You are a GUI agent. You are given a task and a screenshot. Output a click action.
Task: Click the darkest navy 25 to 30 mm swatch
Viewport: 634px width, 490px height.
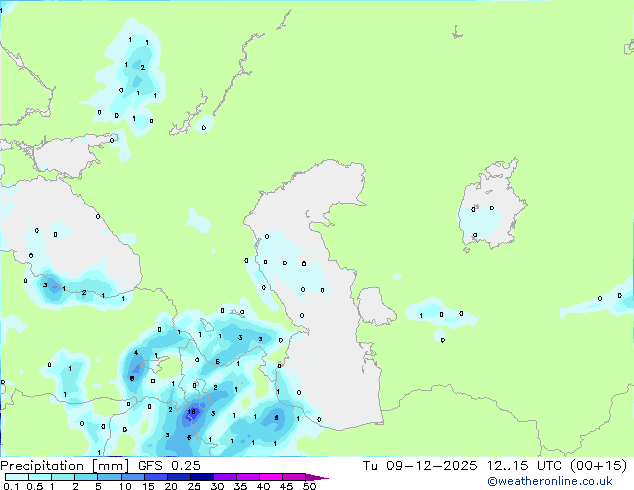point(201,477)
